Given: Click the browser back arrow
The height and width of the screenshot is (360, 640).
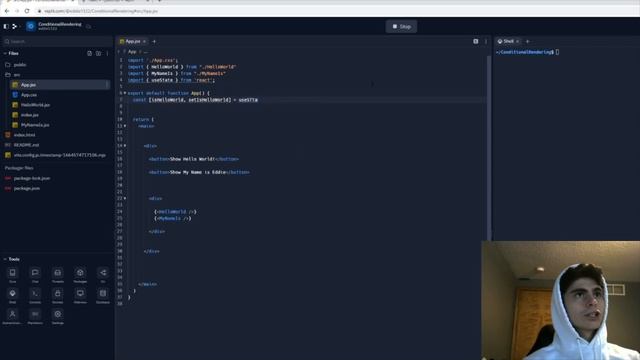Looking at the screenshot, I should point(7,11).
